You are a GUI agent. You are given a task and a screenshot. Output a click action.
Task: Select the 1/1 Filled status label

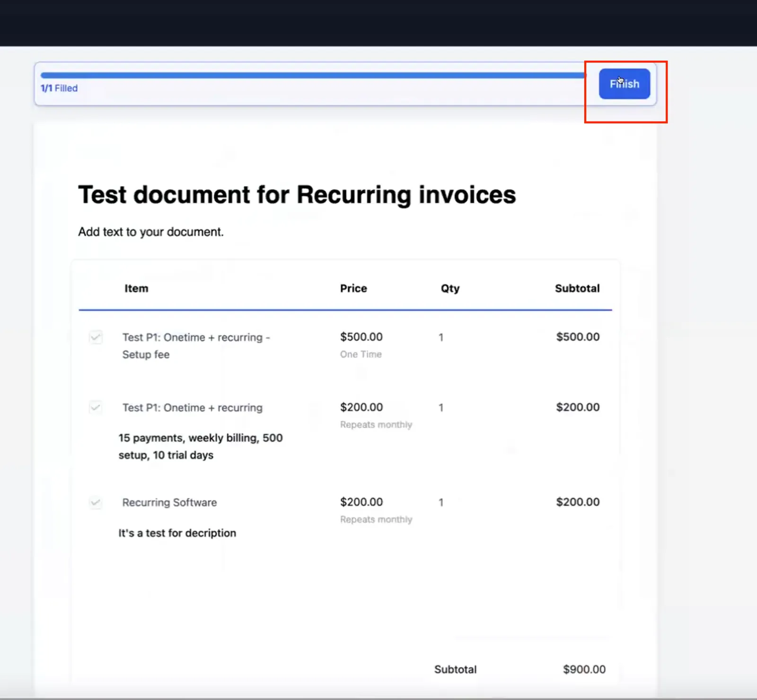[x=59, y=88]
